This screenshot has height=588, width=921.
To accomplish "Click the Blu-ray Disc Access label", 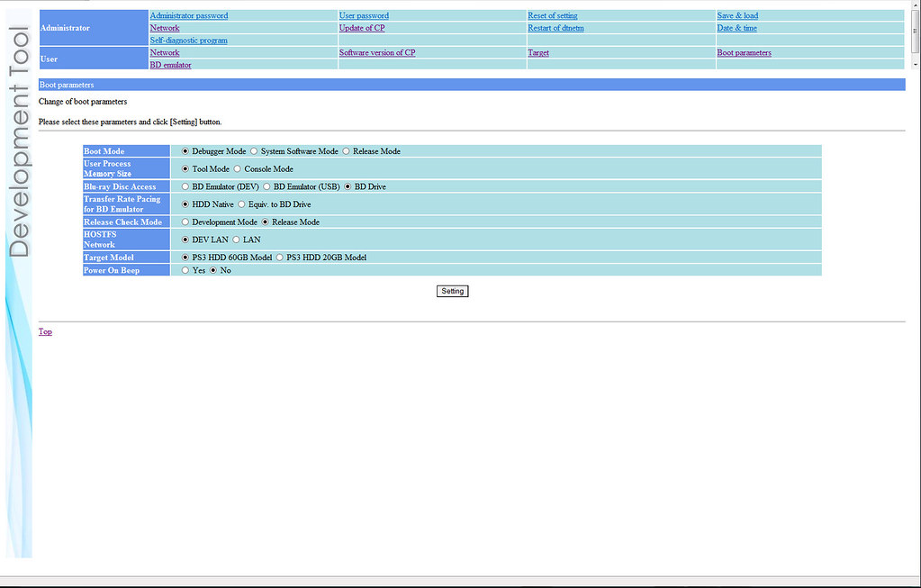I will point(126,186).
